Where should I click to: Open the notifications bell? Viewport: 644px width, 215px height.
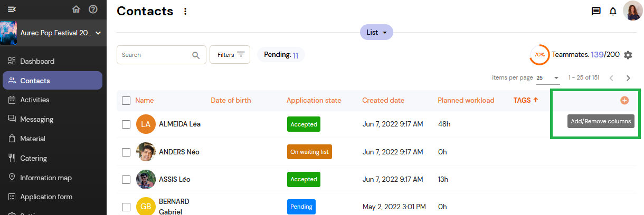point(613,11)
